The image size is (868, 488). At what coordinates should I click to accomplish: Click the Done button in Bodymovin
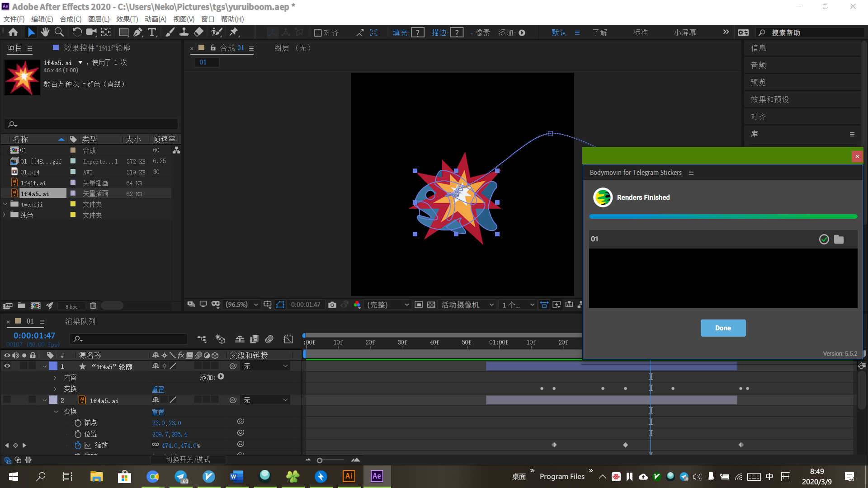[x=722, y=328]
